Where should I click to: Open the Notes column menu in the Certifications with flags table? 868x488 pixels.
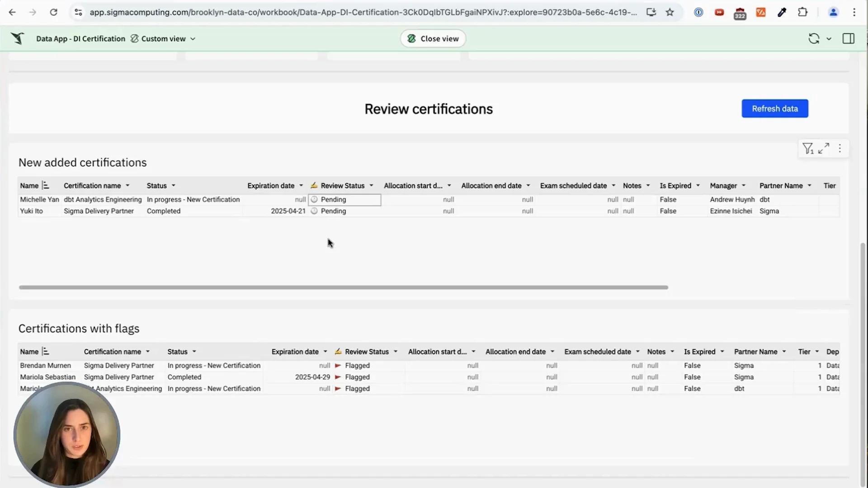point(672,352)
